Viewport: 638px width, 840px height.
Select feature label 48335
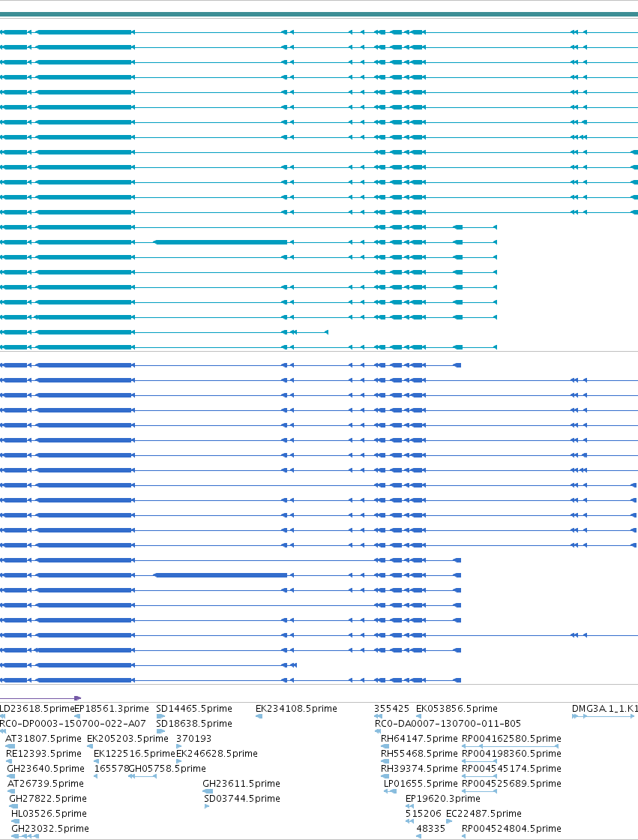point(430,828)
